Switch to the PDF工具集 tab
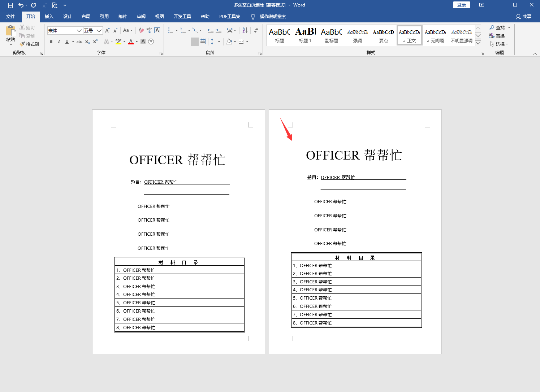The image size is (540, 392). tap(230, 17)
